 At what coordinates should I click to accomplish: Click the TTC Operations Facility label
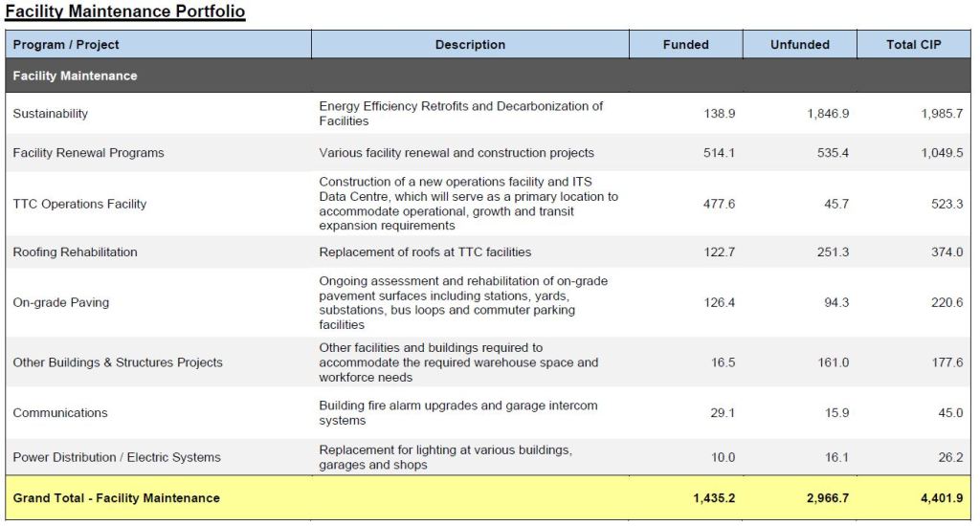tap(79, 204)
